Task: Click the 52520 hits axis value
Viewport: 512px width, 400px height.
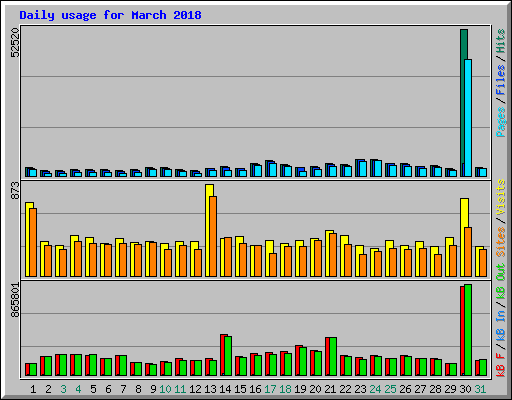Action: click(x=15, y=42)
